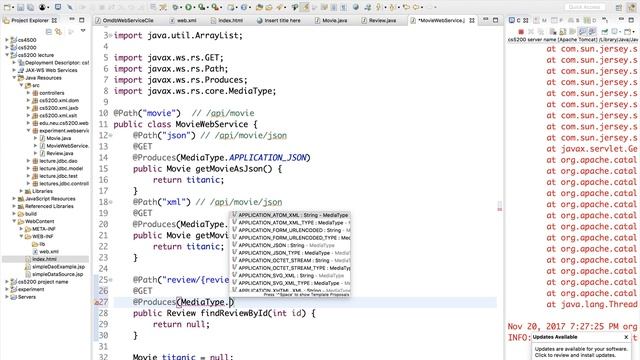
Task: Collapse the code fold at line 12
Action: tap(111, 136)
